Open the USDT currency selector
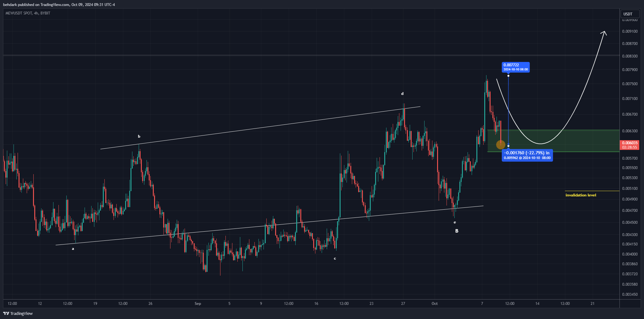Viewport: 644px width, 319px height. tap(630, 14)
